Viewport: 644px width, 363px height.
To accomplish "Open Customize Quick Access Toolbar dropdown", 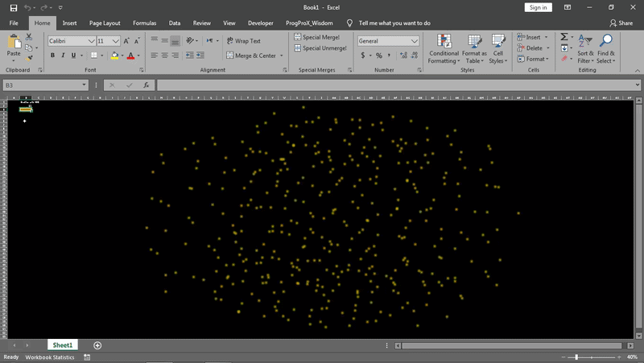I will tap(60, 7).
